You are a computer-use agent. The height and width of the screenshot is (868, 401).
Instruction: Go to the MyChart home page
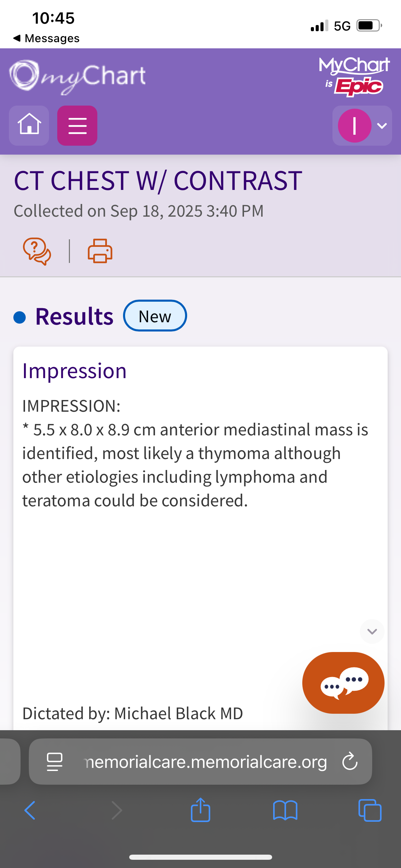[x=29, y=125]
